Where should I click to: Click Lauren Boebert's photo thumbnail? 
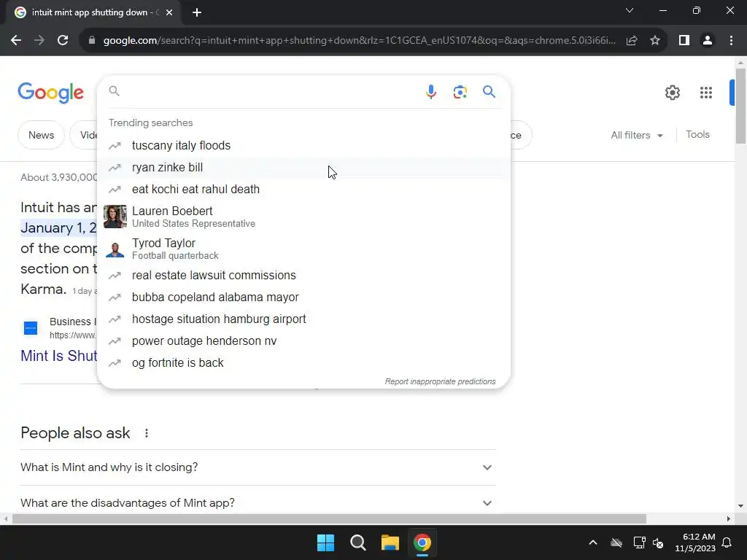point(115,217)
